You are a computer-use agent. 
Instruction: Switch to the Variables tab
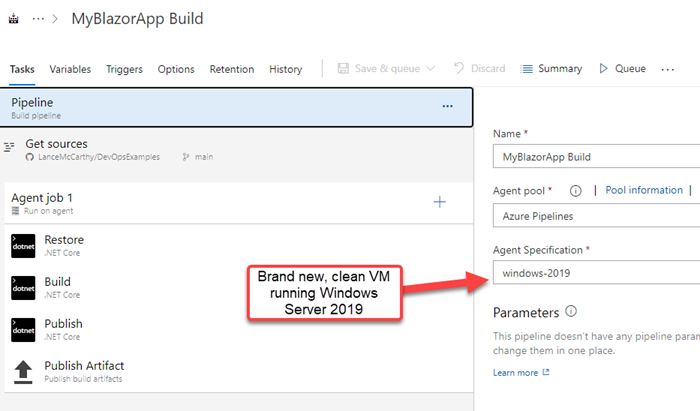[70, 69]
